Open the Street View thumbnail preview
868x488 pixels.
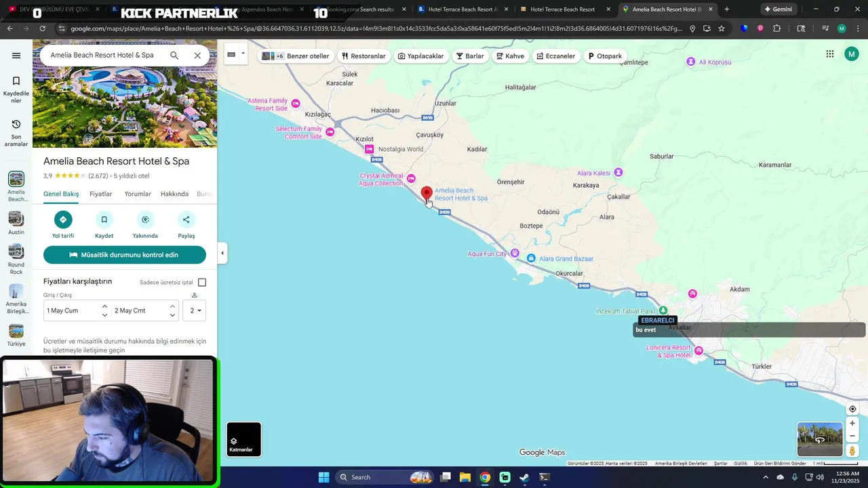tap(820, 439)
